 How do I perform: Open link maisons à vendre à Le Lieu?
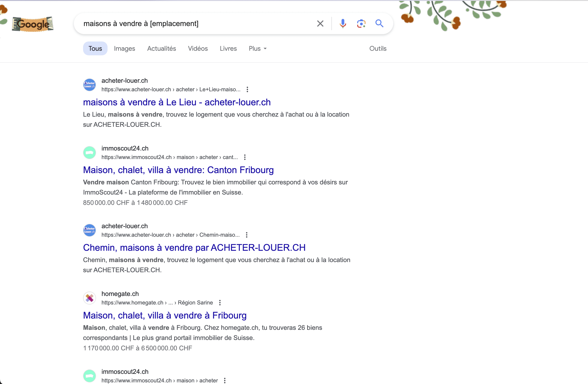point(177,102)
